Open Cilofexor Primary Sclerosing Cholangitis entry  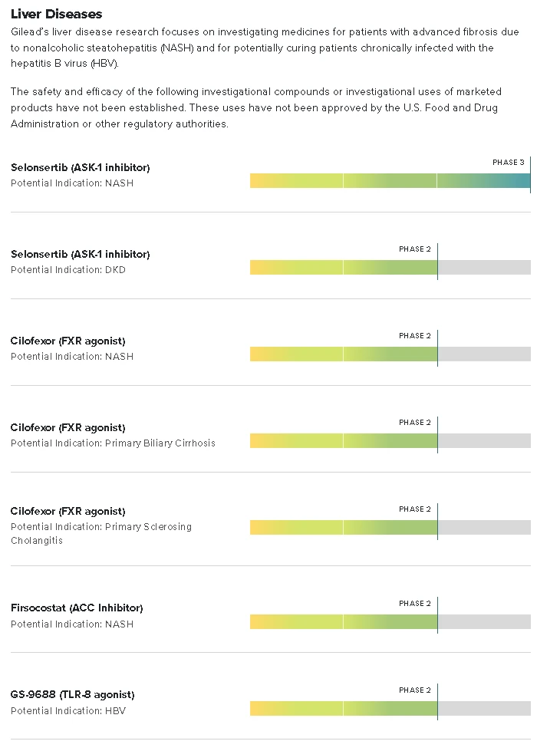click(68, 511)
